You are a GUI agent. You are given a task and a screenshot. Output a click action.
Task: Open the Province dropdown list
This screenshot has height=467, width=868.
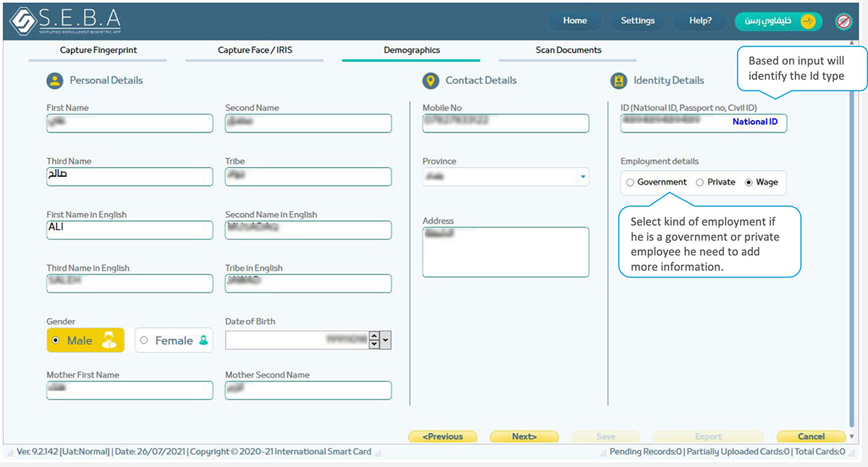(583, 177)
